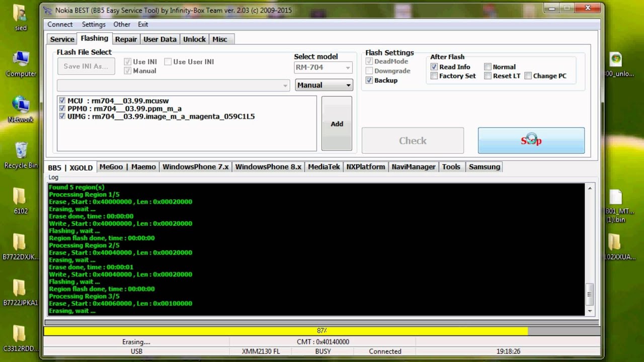Click the yellow flashing progress bar
The image size is (644, 362).
[x=286, y=331]
